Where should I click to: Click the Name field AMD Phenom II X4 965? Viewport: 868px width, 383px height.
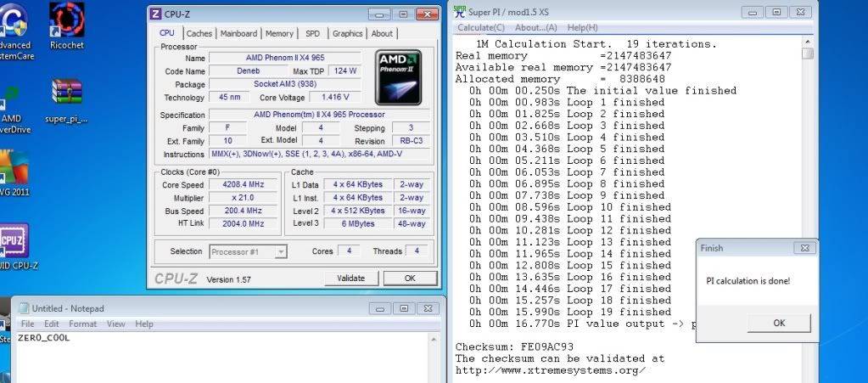pos(285,58)
